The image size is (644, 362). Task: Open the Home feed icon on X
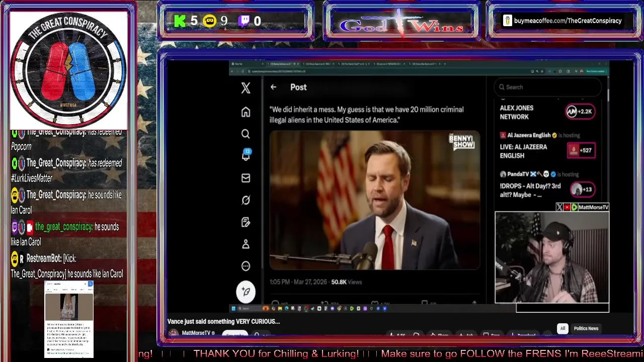[x=246, y=112]
